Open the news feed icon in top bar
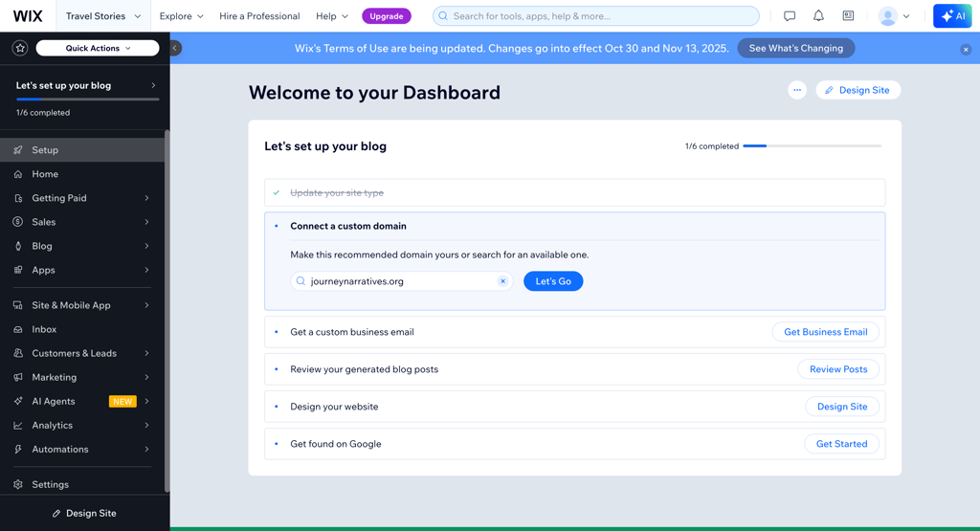980x531 pixels. [848, 16]
